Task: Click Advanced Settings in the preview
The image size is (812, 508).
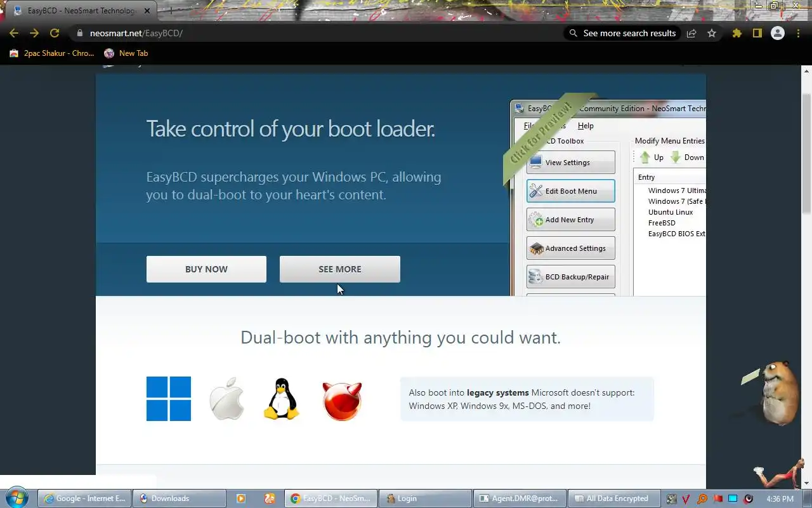Action: pyautogui.click(x=570, y=248)
